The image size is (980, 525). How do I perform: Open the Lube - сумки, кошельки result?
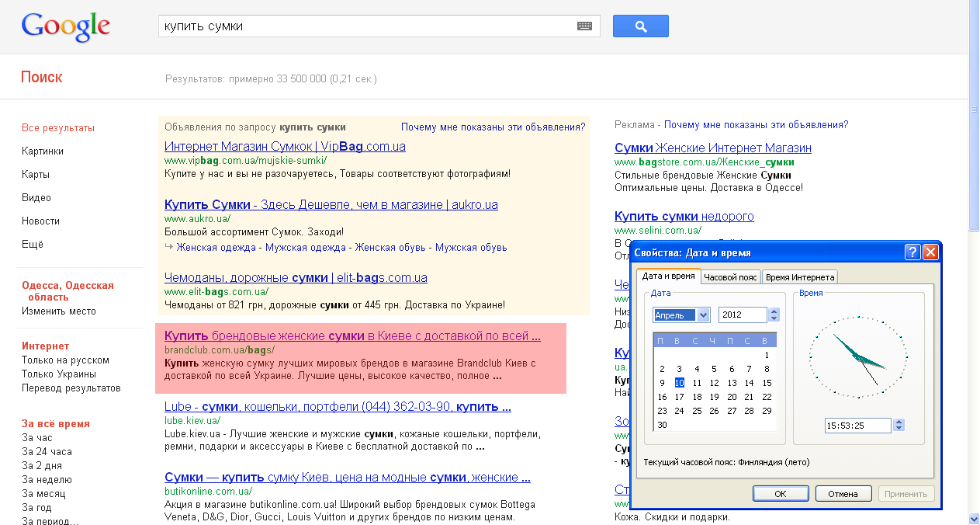coord(338,407)
